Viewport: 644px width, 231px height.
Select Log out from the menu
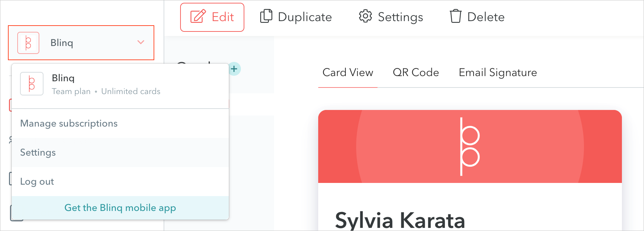pyautogui.click(x=120, y=182)
